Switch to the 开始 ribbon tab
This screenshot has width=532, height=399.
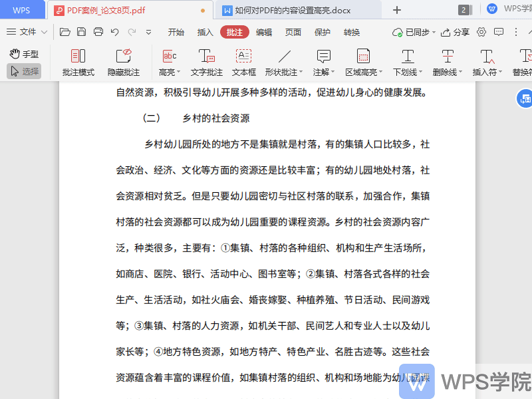[x=176, y=32]
